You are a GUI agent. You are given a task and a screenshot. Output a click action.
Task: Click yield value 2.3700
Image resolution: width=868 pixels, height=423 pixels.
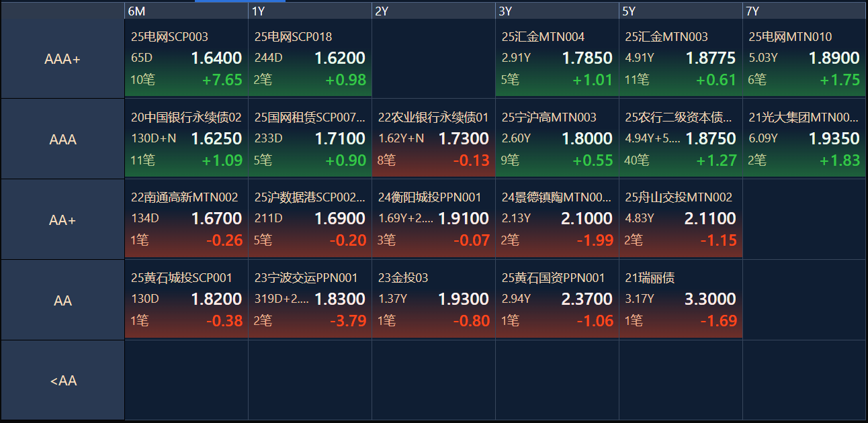[587, 299]
